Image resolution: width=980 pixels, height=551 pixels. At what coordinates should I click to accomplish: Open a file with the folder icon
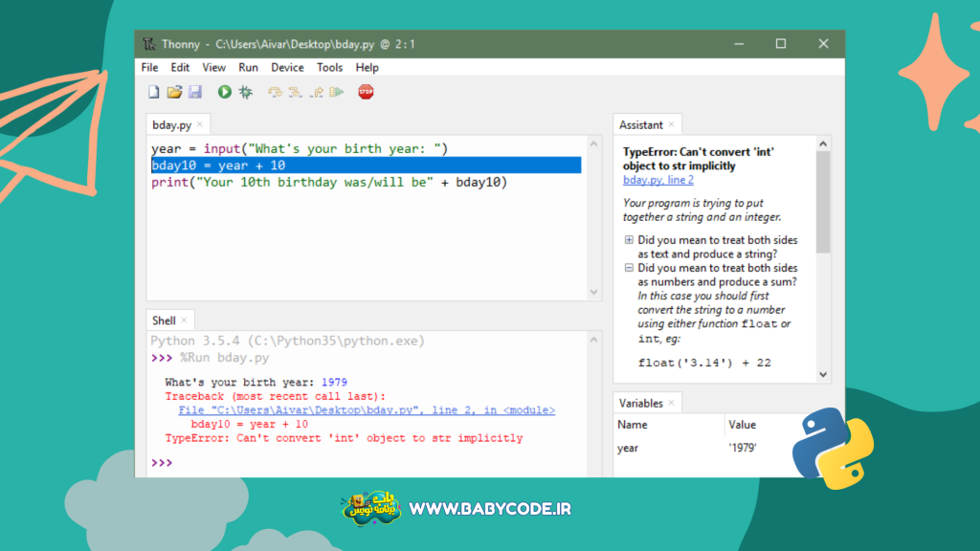(174, 93)
